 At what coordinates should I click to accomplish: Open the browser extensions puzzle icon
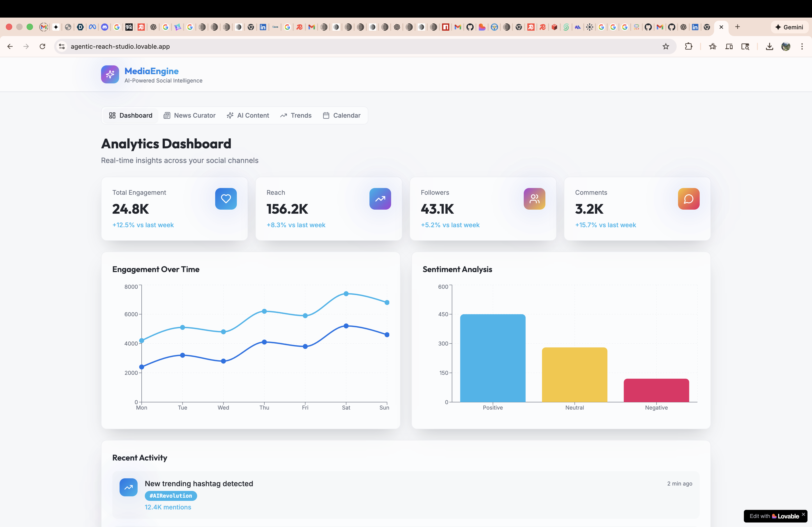pyautogui.click(x=688, y=46)
